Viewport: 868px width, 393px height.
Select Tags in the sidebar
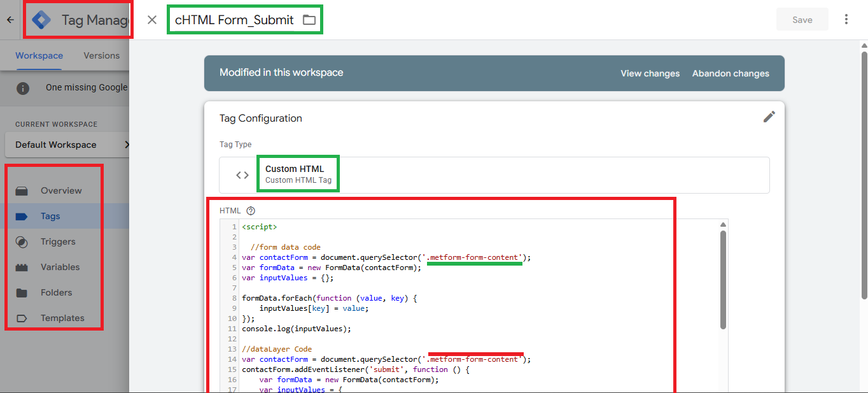pyautogui.click(x=50, y=216)
